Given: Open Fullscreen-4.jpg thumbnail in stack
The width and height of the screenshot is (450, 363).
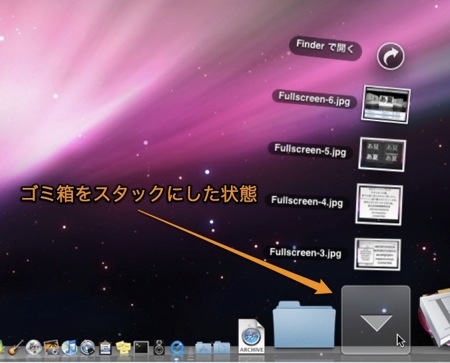Looking at the screenshot, I should (379, 204).
